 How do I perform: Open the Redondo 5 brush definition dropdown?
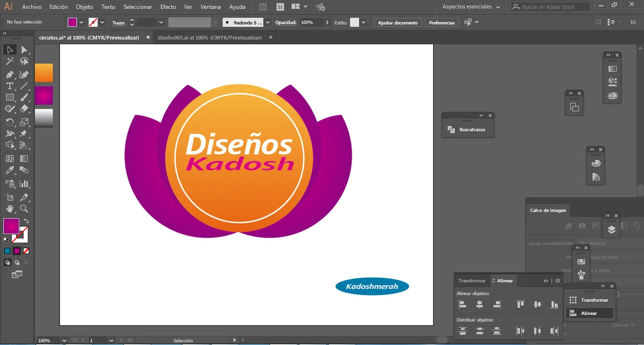(x=267, y=23)
